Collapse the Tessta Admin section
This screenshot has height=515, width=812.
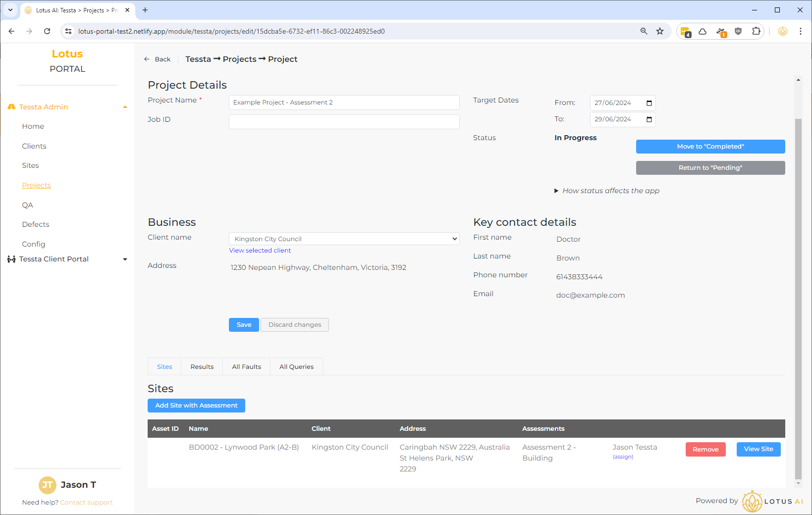[x=125, y=107]
